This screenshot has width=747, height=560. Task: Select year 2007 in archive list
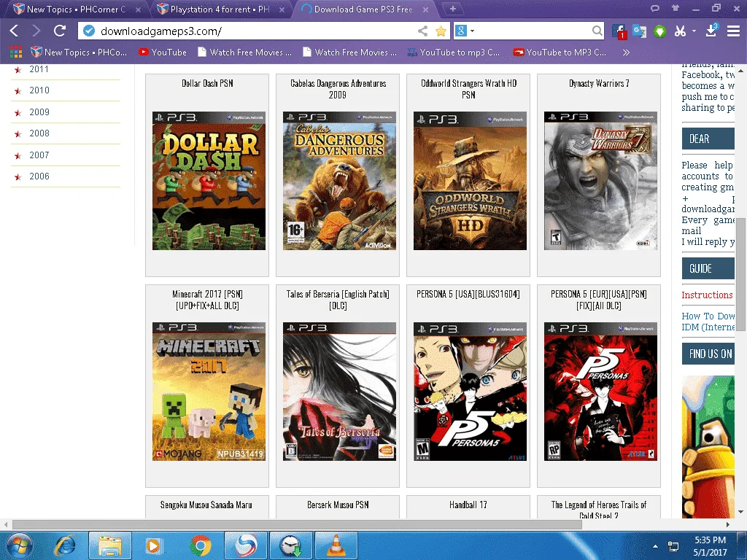[x=39, y=155]
